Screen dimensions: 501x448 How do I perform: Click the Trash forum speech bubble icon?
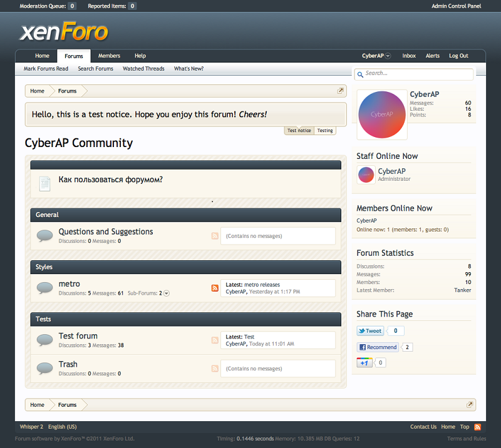[44, 368]
